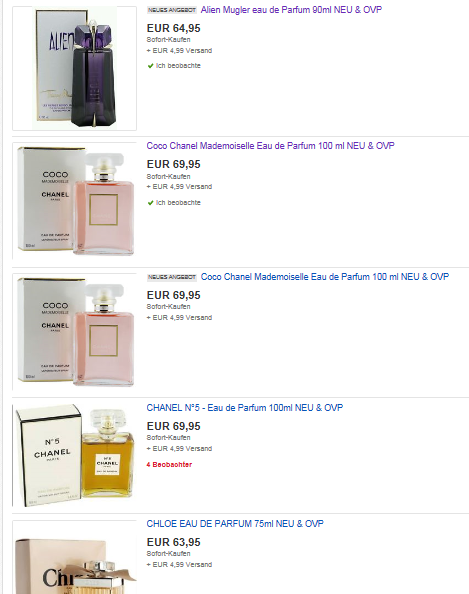Click EUR 69,95 price on Chanel N°5 listing
Screen dimensions: 469x594
[x=174, y=427]
